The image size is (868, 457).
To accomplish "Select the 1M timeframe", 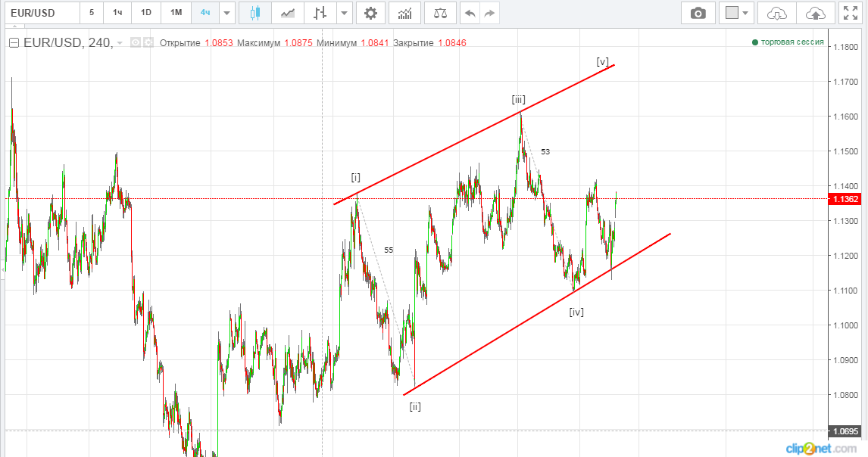I will pyautogui.click(x=176, y=13).
